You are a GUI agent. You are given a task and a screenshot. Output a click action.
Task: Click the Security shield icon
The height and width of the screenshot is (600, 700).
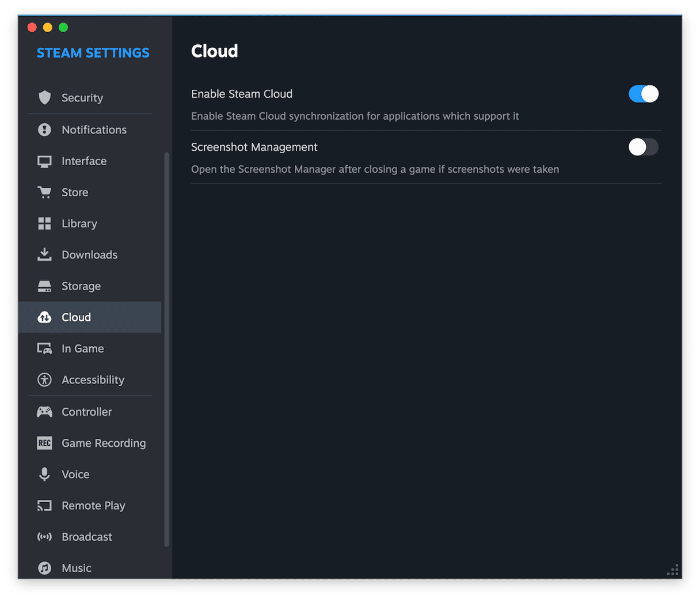coord(44,98)
